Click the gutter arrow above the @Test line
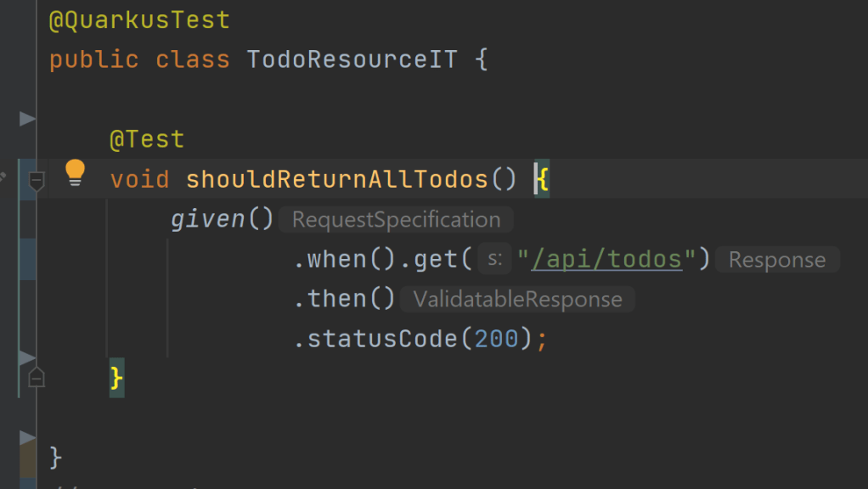This screenshot has width=868, height=489. point(28,118)
